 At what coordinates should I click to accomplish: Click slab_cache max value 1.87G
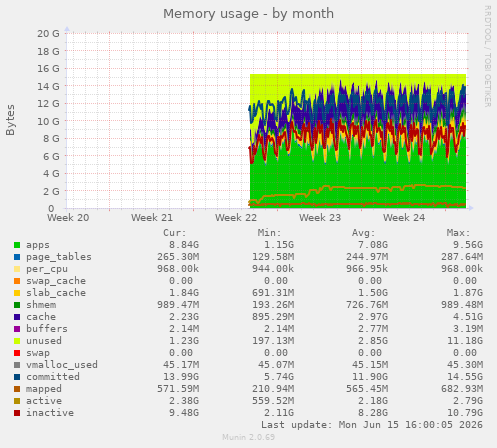[468, 293]
